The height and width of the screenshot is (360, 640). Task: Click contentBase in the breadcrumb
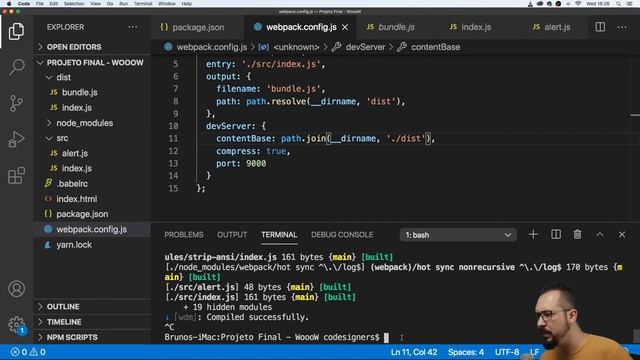435,47
